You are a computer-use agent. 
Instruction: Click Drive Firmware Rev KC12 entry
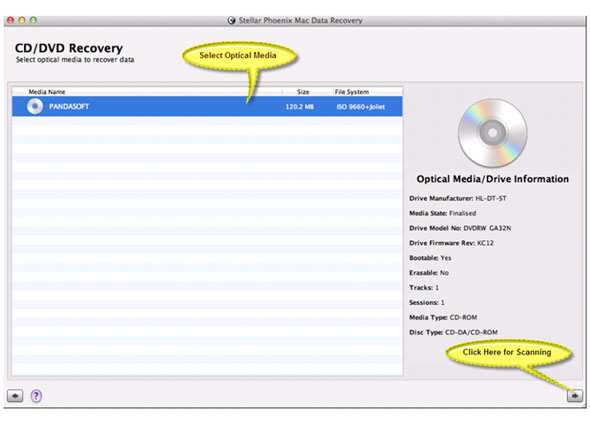pos(452,243)
